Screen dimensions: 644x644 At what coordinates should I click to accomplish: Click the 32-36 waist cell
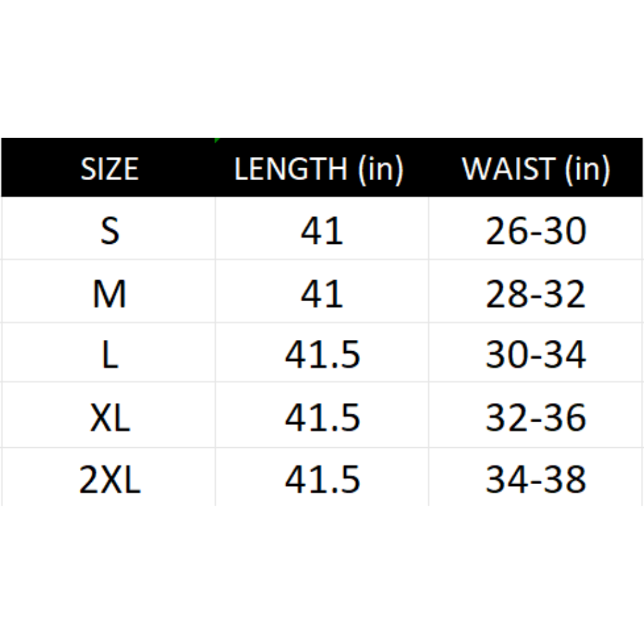pos(536,417)
